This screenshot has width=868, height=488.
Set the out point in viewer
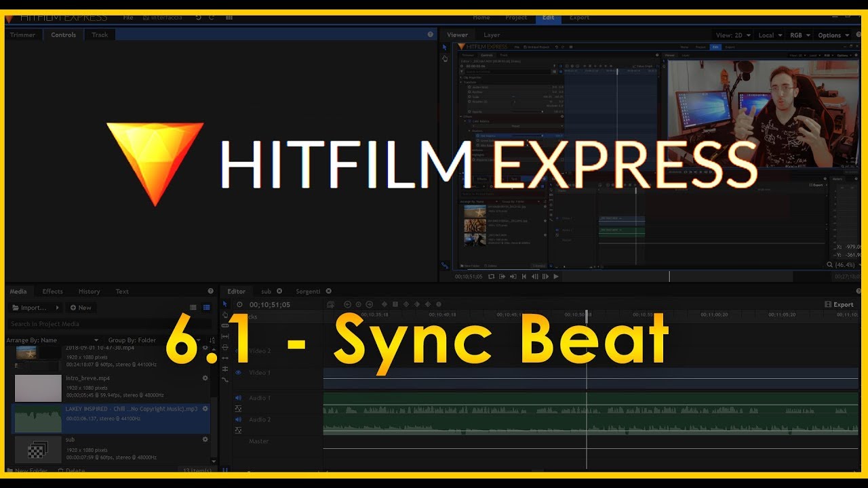point(513,277)
